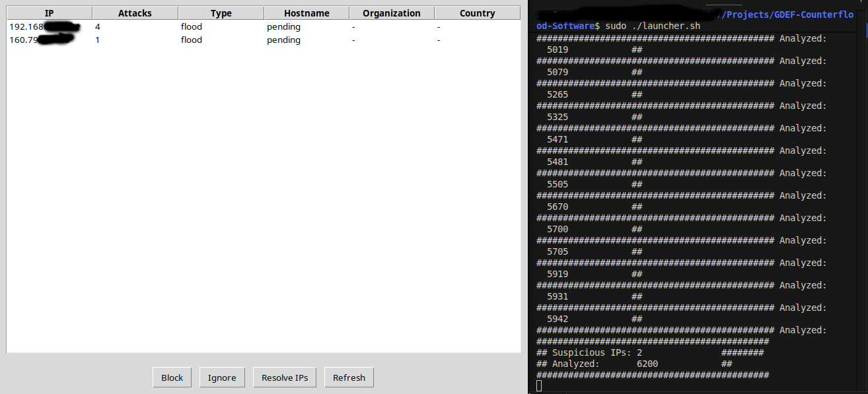Click the Hostname column header
The image size is (868, 394).
(307, 13)
